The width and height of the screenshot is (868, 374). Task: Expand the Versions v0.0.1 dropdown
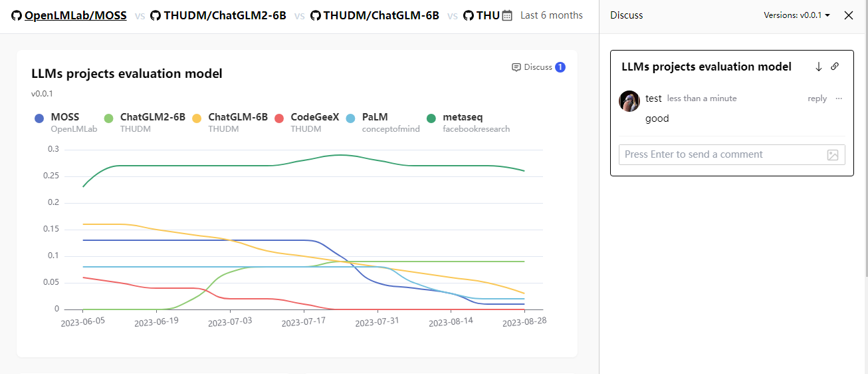[797, 15]
